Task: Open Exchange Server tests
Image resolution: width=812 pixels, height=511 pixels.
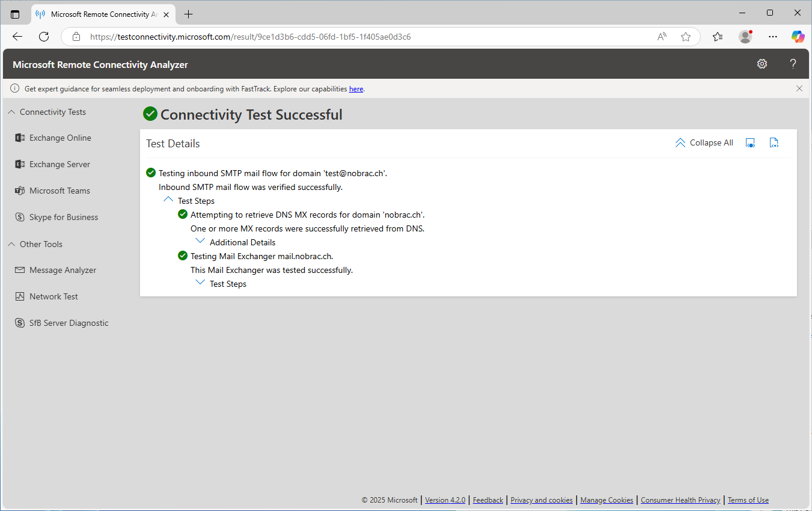Action: pos(60,164)
